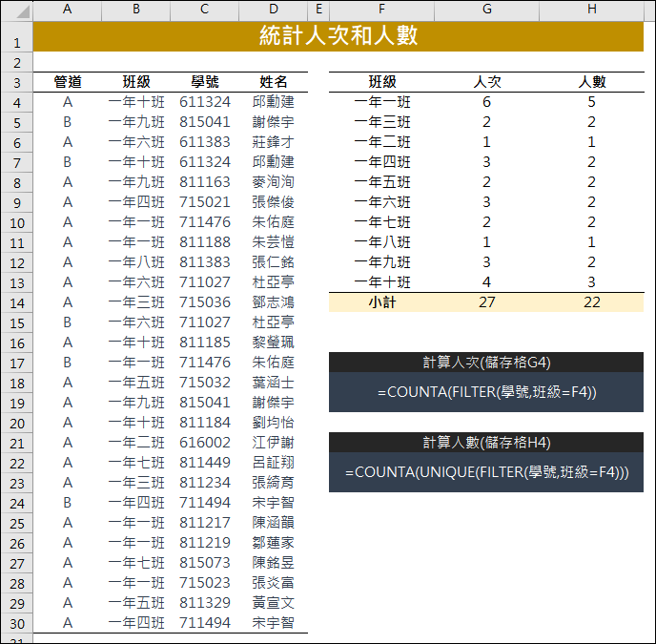Select row 14 header
656x644 pixels.
(x=17, y=303)
